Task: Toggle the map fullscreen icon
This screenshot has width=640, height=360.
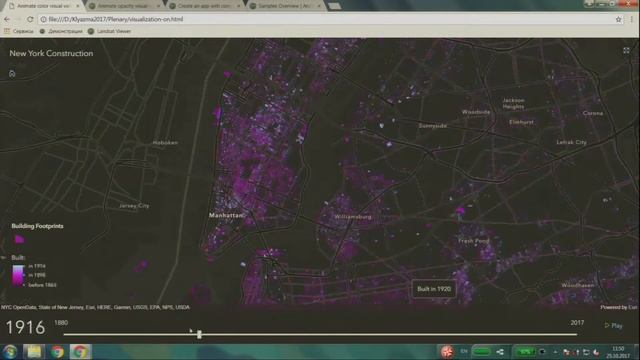Action: click(x=626, y=51)
